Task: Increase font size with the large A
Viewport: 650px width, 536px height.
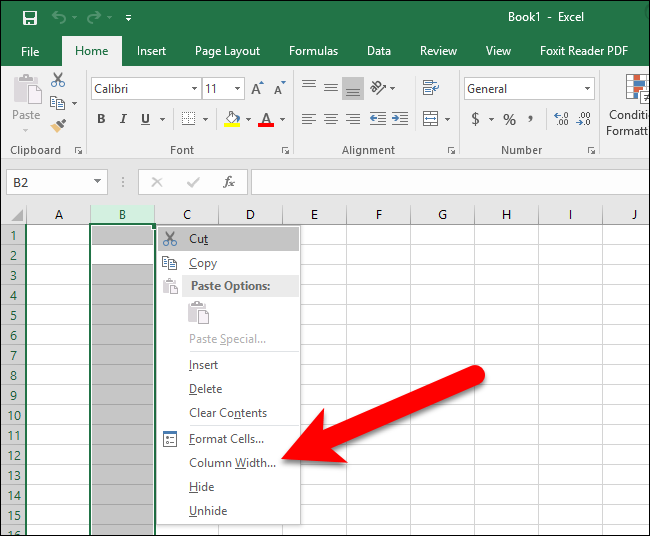Action: point(257,88)
